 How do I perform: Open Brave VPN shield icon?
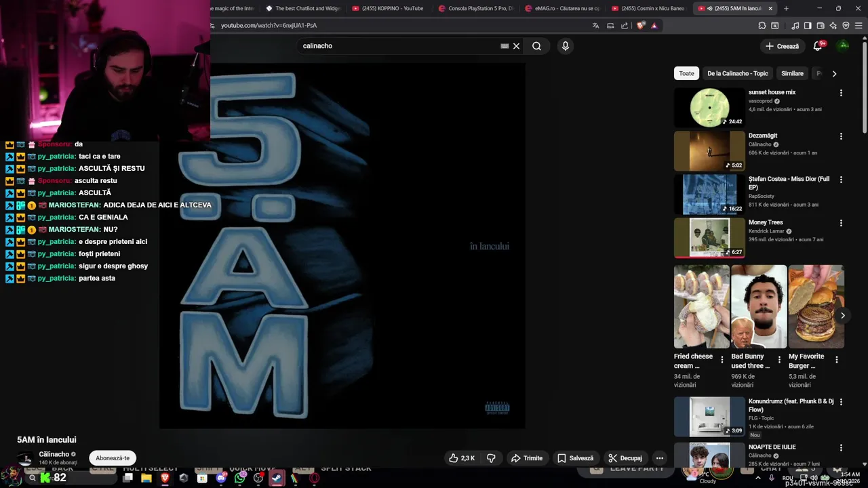coord(846,26)
